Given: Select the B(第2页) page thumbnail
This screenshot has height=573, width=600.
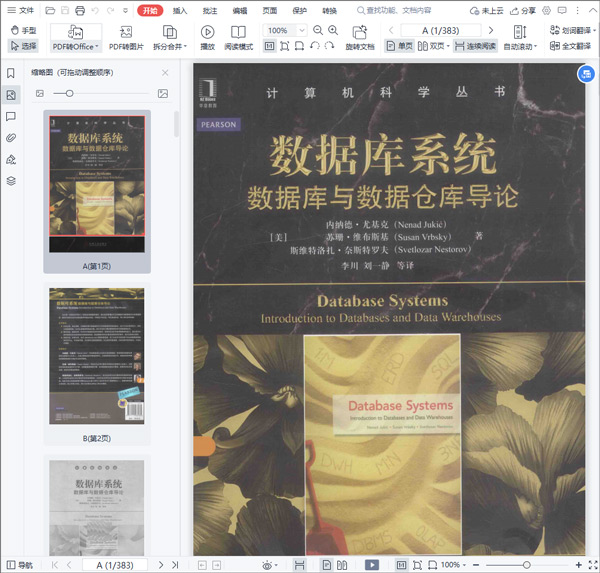Looking at the screenshot, I should pyautogui.click(x=97, y=364).
